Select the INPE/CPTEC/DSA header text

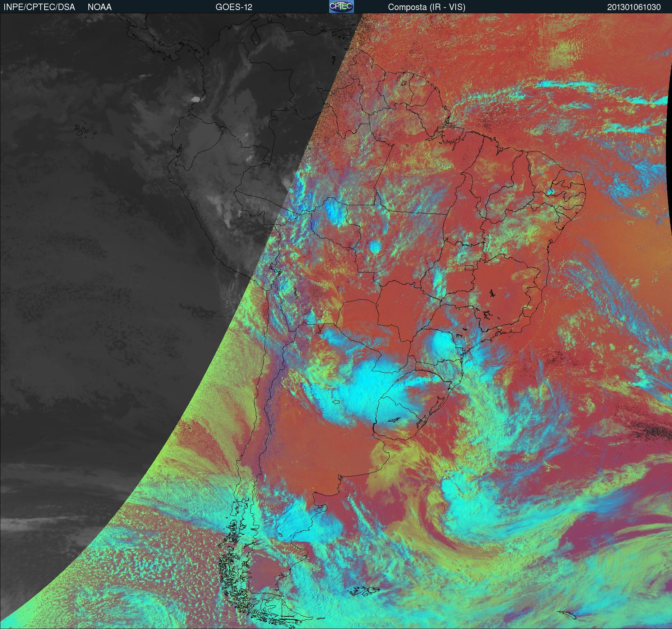point(39,7)
